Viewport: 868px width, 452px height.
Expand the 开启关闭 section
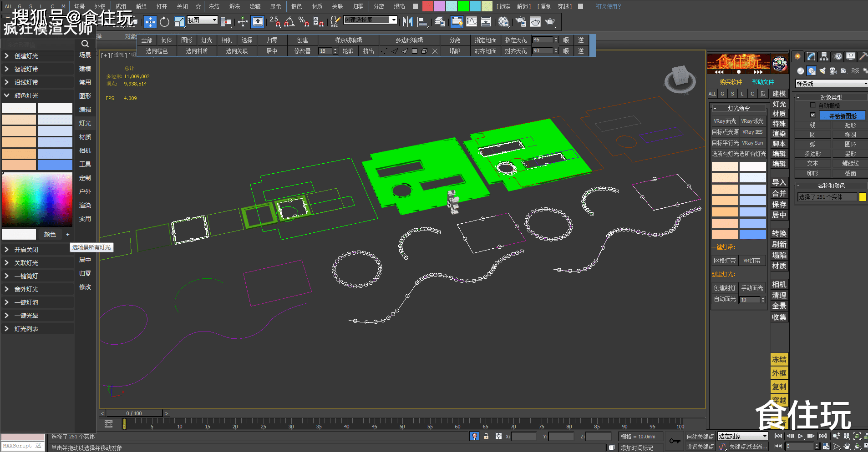(x=37, y=250)
